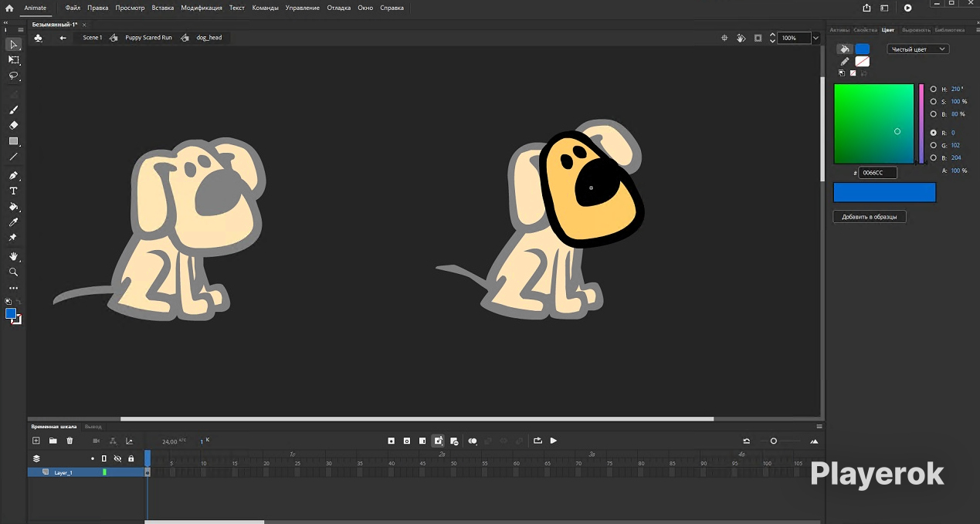Select the Paint Bucket tool in toolbar
The image size is (980, 524).
click(14, 207)
